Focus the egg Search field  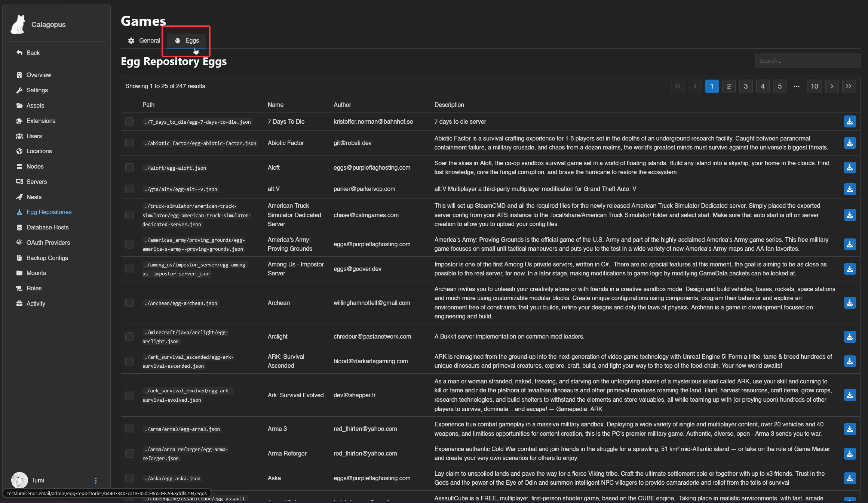click(x=807, y=61)
